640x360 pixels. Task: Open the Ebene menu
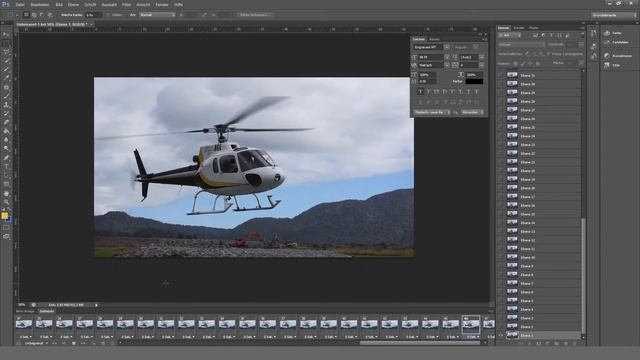(73, 4)
